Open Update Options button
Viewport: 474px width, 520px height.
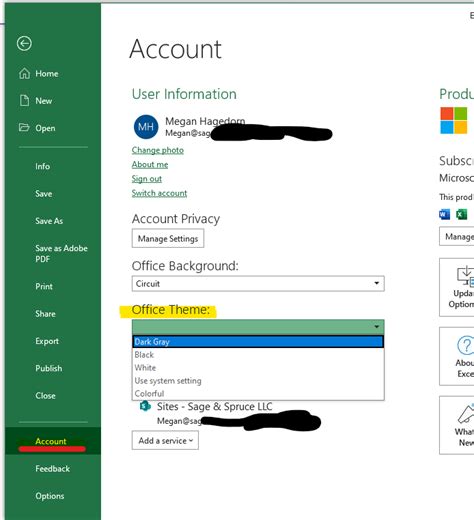click(457, 287)
